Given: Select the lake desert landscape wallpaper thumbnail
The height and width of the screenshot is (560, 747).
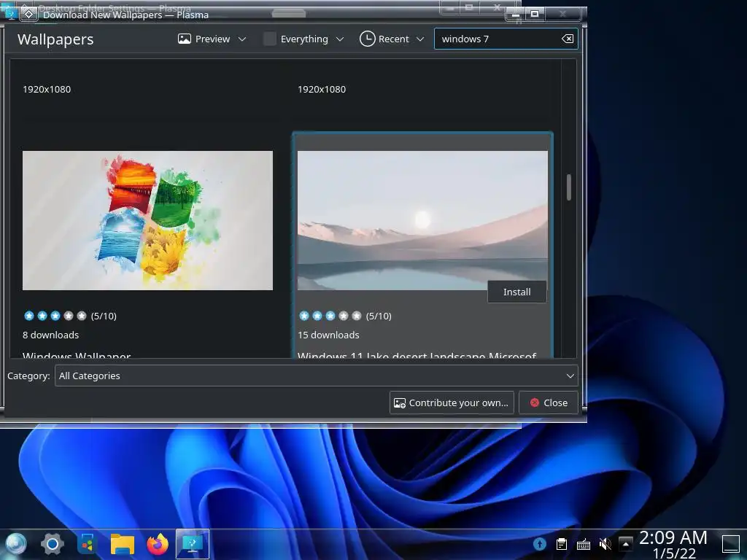Looking at the screenshot, I should tap(422, 220).
